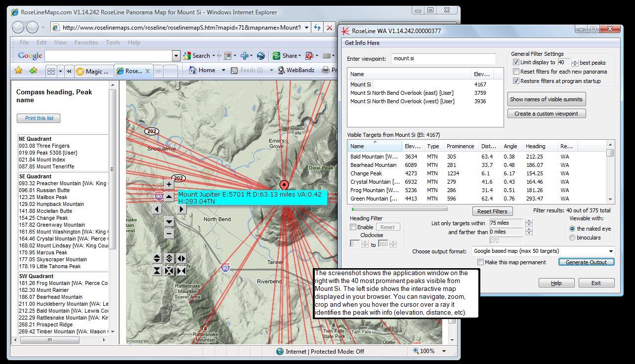Sort targets by Prominence column header
The width and height of the screenshot is (635, 364).
[x=460, y=146]
